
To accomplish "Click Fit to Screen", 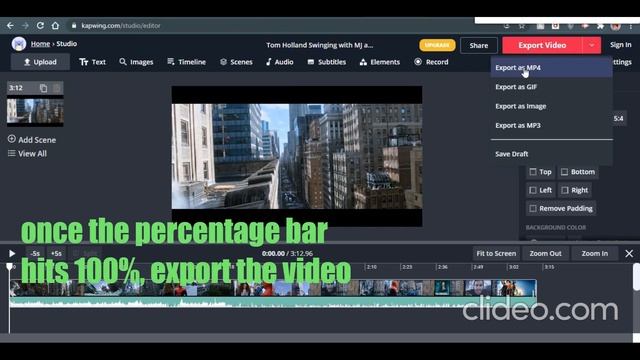I will pos(496,253).
